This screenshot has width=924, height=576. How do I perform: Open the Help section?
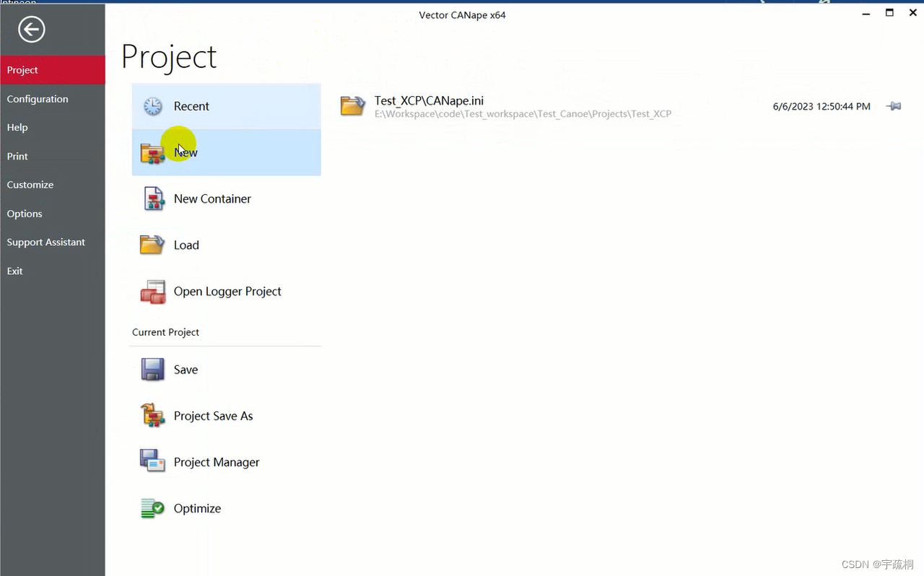[x=53, y=127]
